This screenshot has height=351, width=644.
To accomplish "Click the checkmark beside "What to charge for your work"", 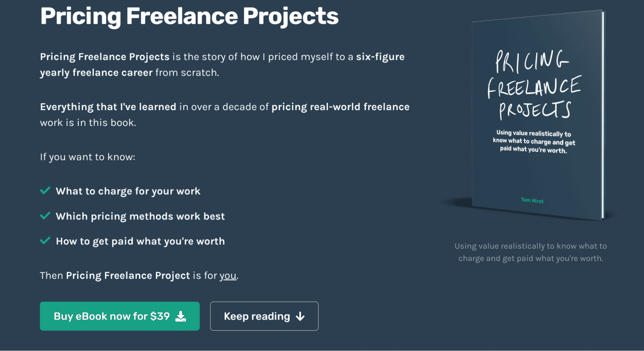I will pyautogui.click(x=45, y=190).
